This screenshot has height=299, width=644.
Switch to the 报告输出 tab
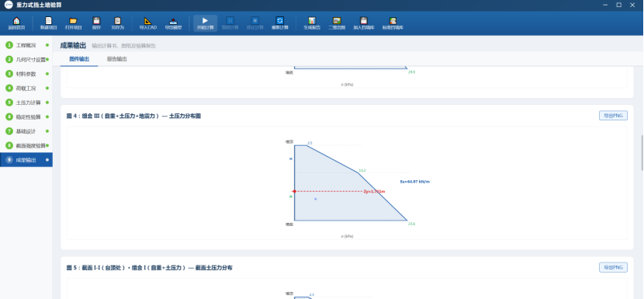(x=117, y=59)
